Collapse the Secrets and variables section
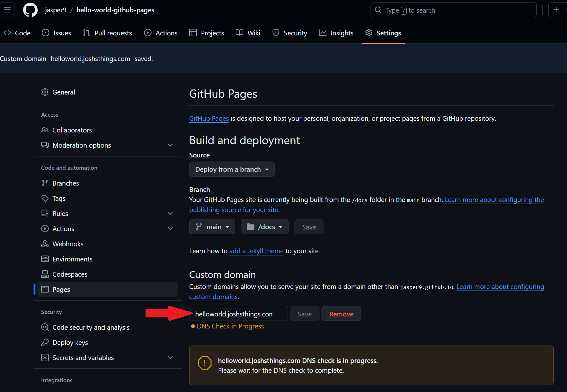The width and height of the screenshot is (567, 392). [x=170, y=358]
